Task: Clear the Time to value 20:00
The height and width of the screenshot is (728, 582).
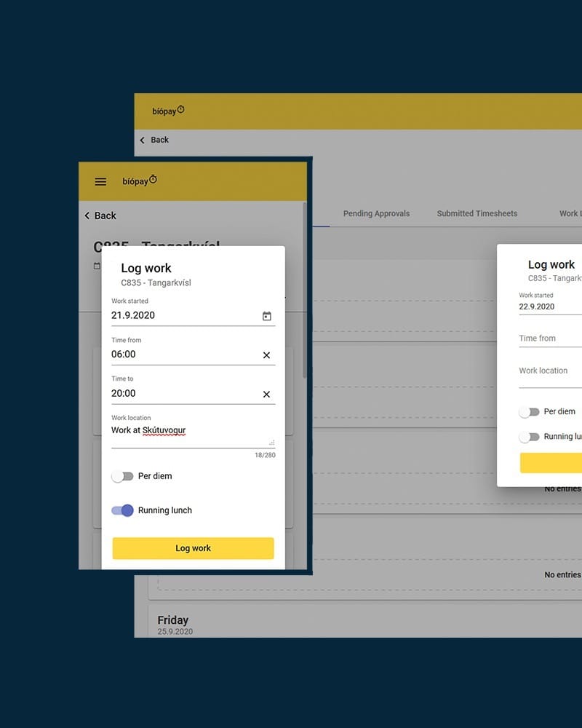Action: coord(266,394)
